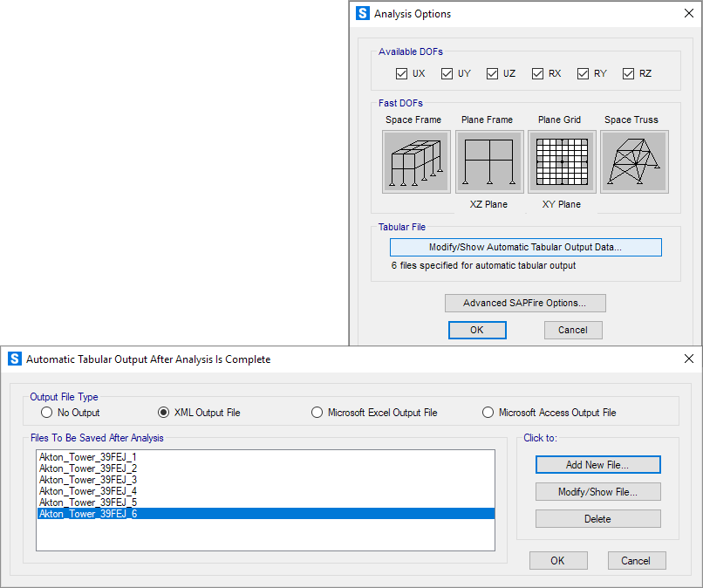Open Advanced SAPFire Options
This screenshot has height=588, width=703.
[524, 304]
